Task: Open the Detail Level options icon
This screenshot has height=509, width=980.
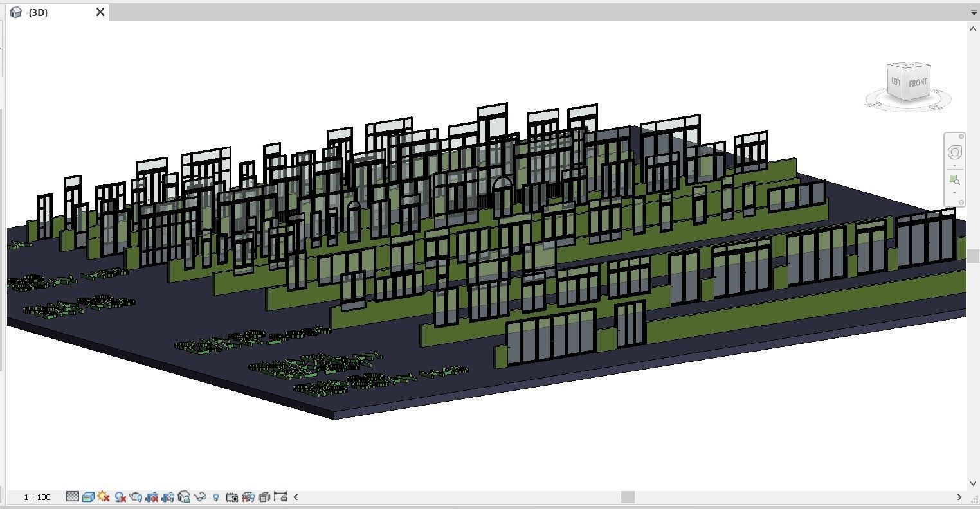Action: 73,497
